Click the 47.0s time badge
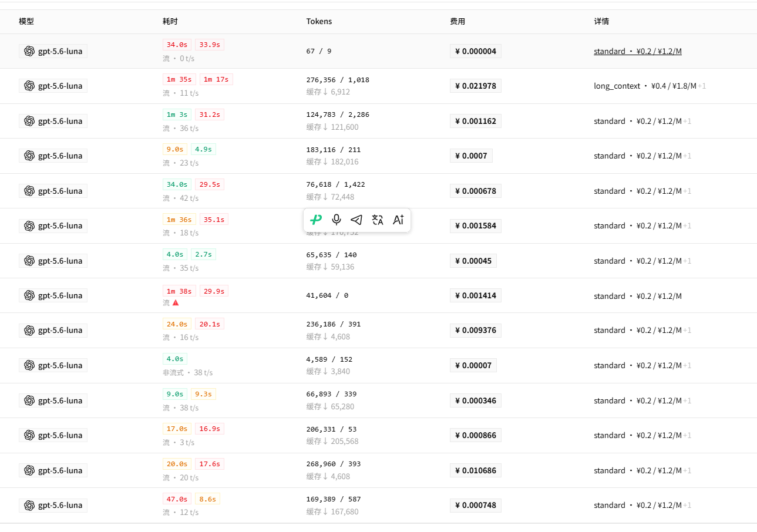 tap(177, 499)
